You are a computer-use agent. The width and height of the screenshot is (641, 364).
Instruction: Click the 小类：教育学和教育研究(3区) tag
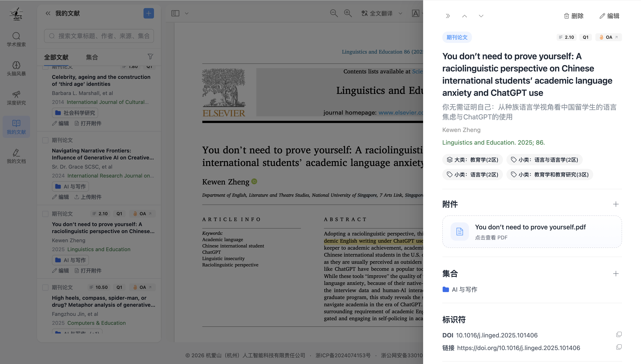coord(550,174)
